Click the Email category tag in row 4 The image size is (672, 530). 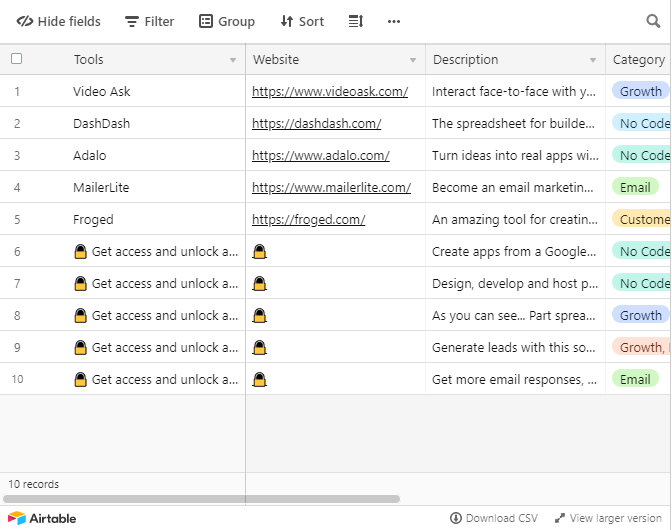point(635,188)
